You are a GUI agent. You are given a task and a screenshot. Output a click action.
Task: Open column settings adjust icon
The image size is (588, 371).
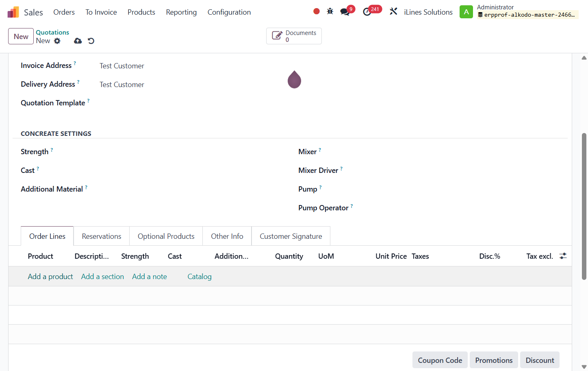pyautogui.click(x=563, y=256)
